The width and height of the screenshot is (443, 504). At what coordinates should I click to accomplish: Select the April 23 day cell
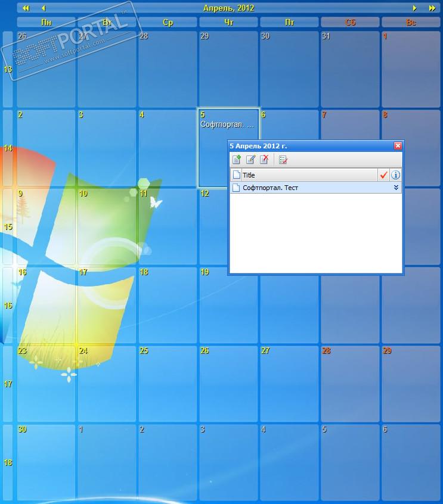coord(46,384)
